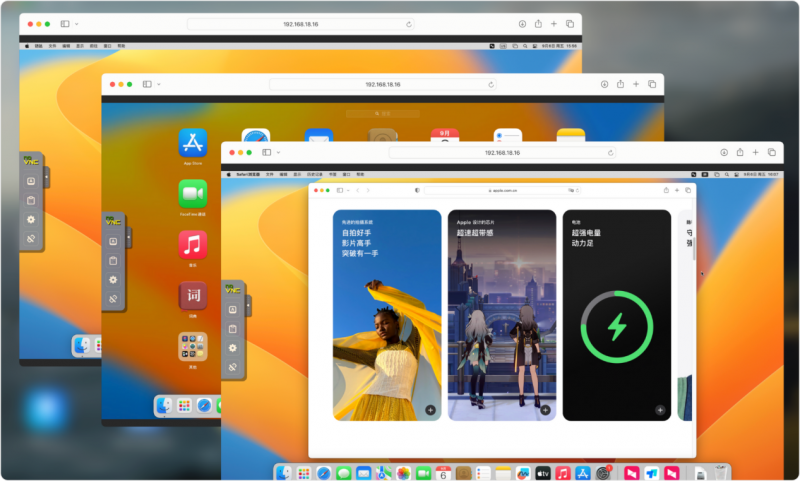The height and width of the screenshot is (481, 800).
Task: Click the address bar in front Safari window
Action: click(x=502, y=153)
